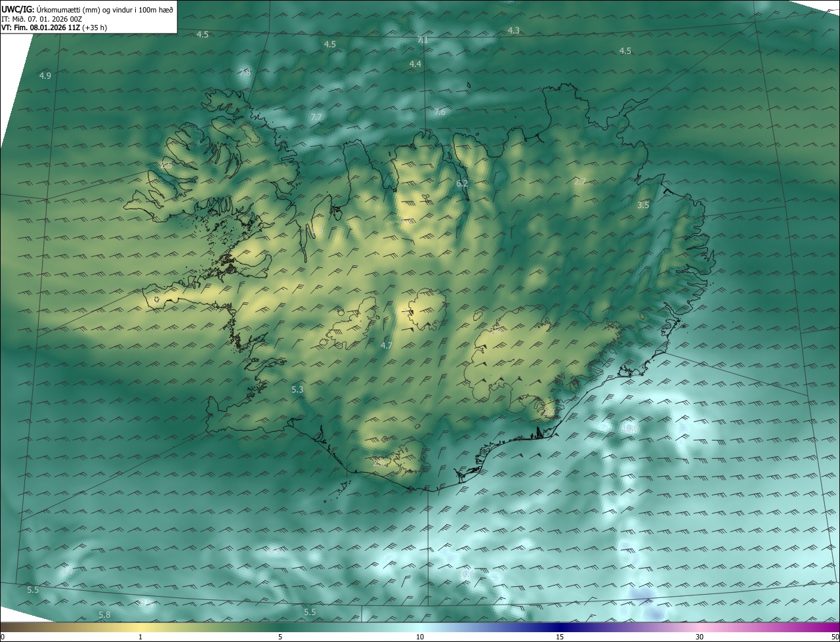The width and height of the screenshot is (840, 642).
Task: Click the 4.9 value label on the map
Action: point(45,76)
